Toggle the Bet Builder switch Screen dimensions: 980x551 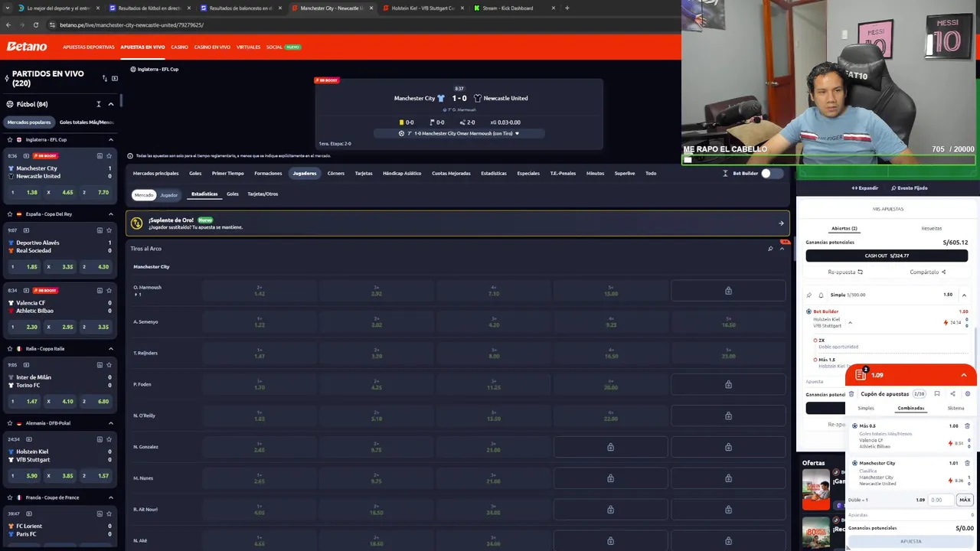[x=771, y=174]
